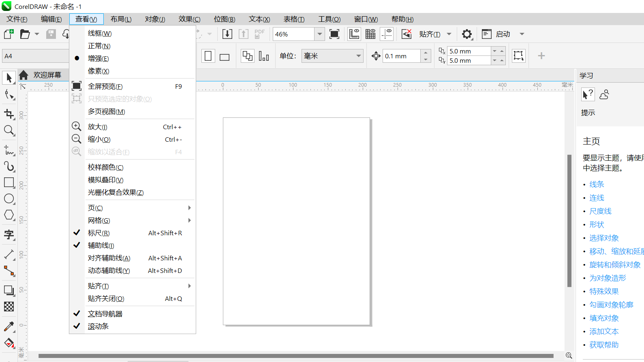
Task: Select the Interactive Fill bucket tool
Action: pos(9,343)
